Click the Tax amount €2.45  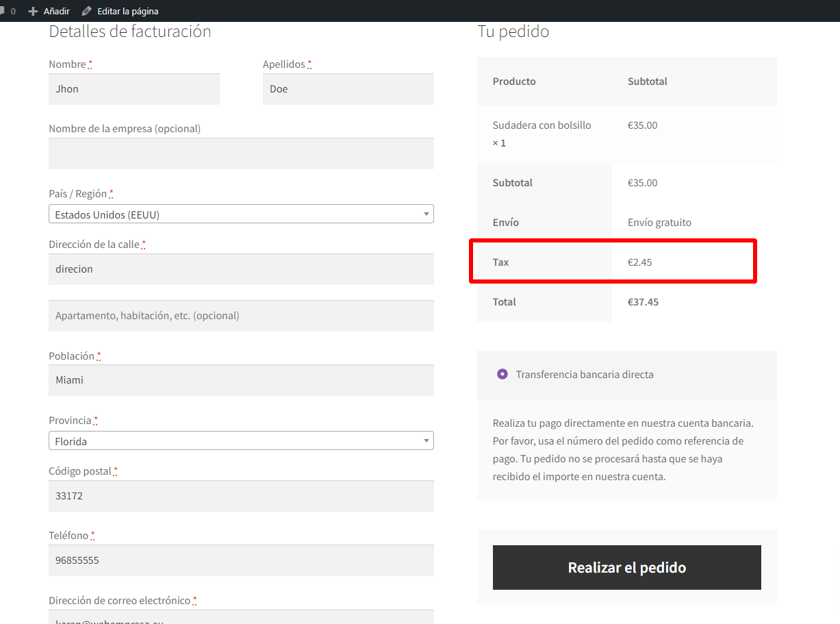click(640, 262)
